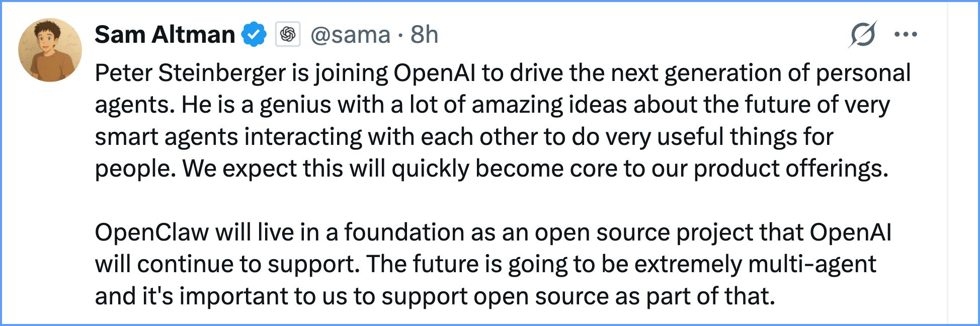980x326 pixels.
Task: Click the Grok explain-post icon
Action: pos(862,34)
